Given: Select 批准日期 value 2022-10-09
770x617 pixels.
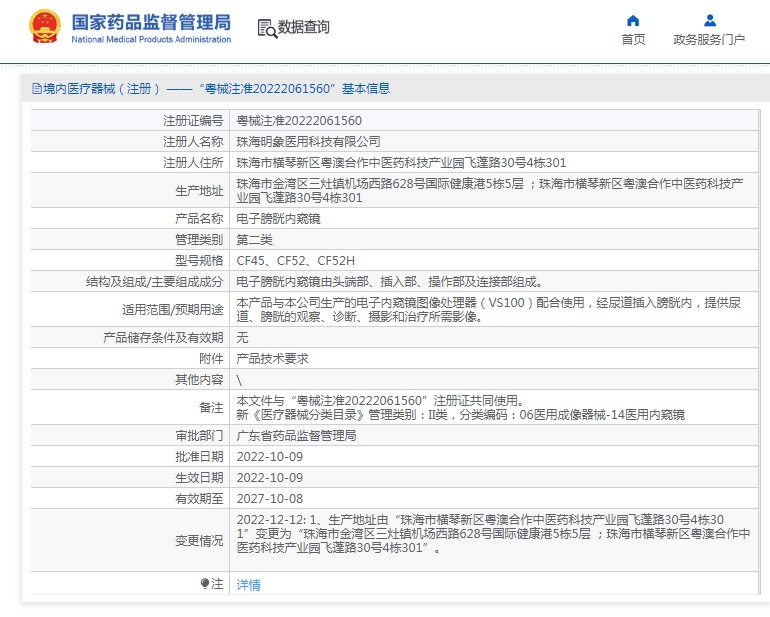Looking at the screenshot, I should (x=270, y=457).
